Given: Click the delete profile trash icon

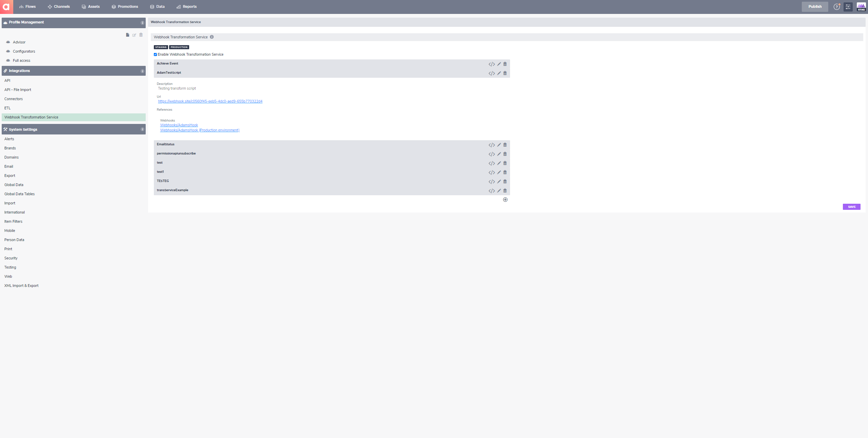Looking at the screenshot, I should [141, 35].
